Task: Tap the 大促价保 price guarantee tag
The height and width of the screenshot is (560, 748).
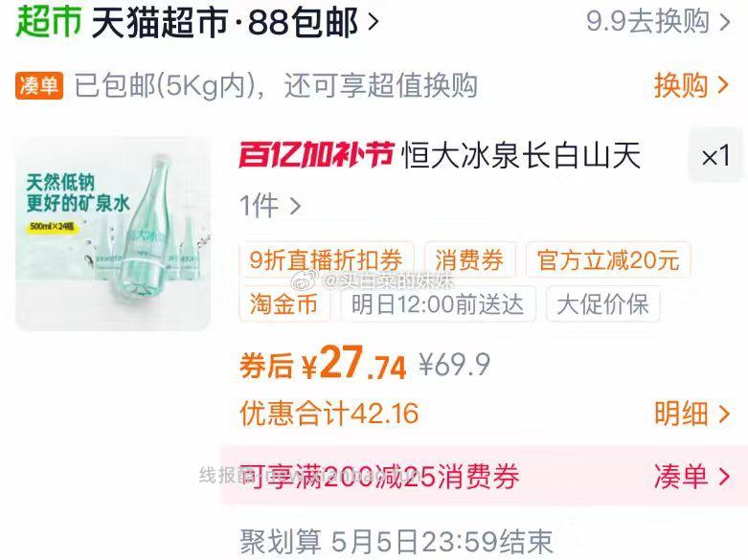Action: [x=603, y=304]
